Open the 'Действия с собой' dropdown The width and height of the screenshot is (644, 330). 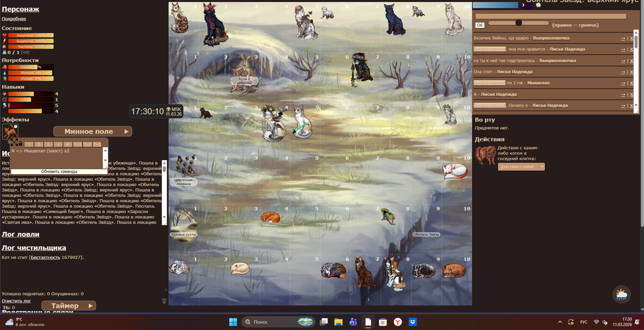pos(521,167)
